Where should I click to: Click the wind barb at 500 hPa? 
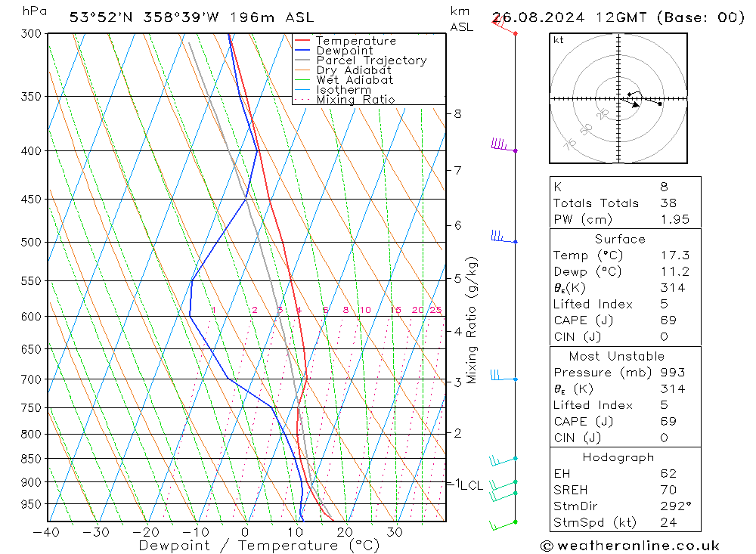(503, 237)
